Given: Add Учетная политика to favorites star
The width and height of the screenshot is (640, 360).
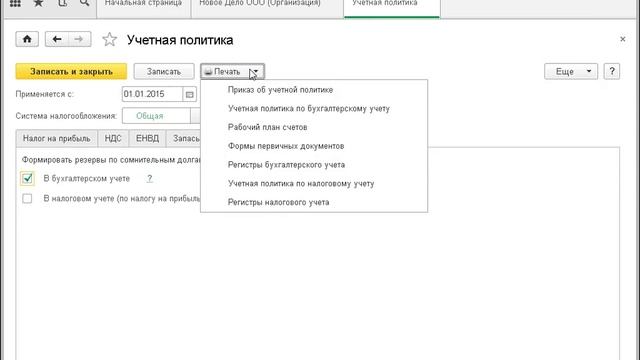Looking at the screenshot, I should click(109, 40).
